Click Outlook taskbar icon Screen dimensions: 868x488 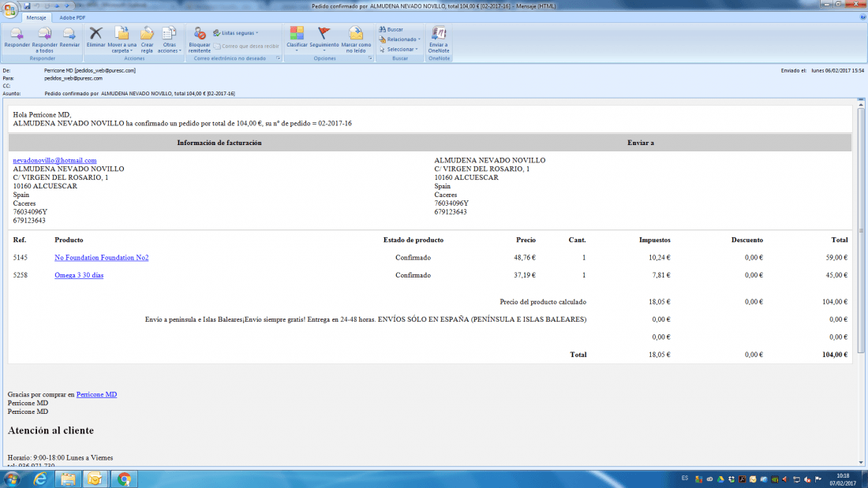(x=95, y=479)
